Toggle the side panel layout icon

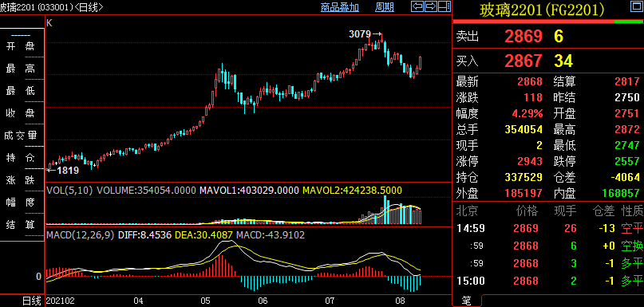pyautogui.click(x=444, y=6)
